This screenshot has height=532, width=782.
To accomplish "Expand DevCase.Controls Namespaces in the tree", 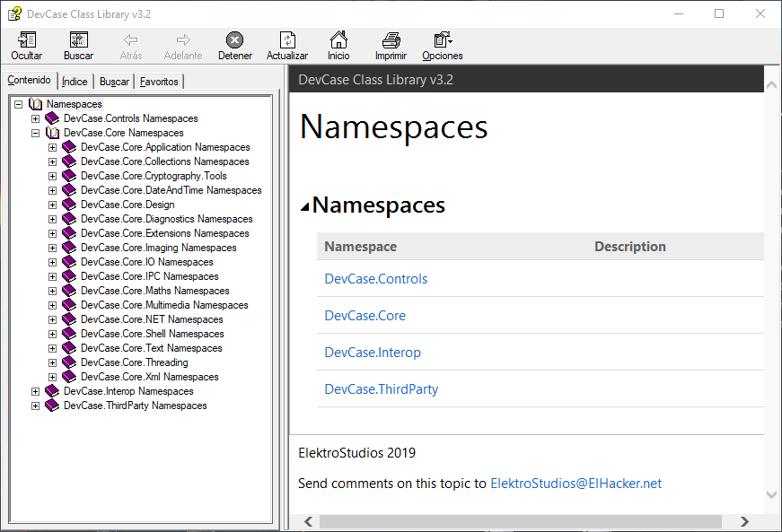I will point(36,118).
